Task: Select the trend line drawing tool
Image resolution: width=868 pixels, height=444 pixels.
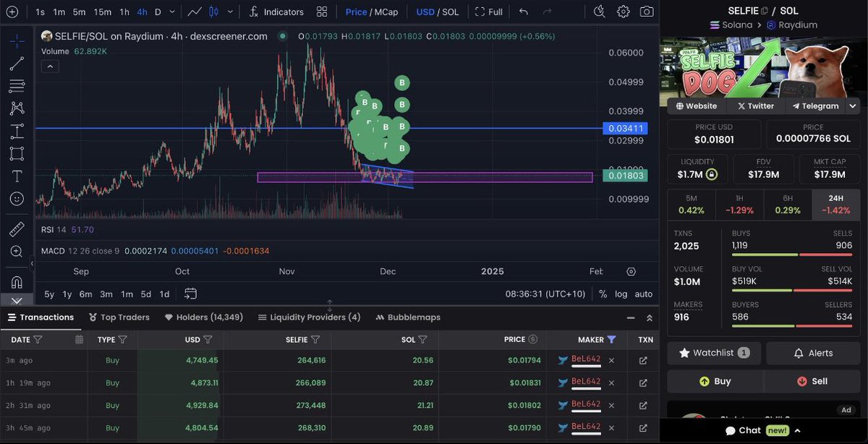Action: pos(17,64)
